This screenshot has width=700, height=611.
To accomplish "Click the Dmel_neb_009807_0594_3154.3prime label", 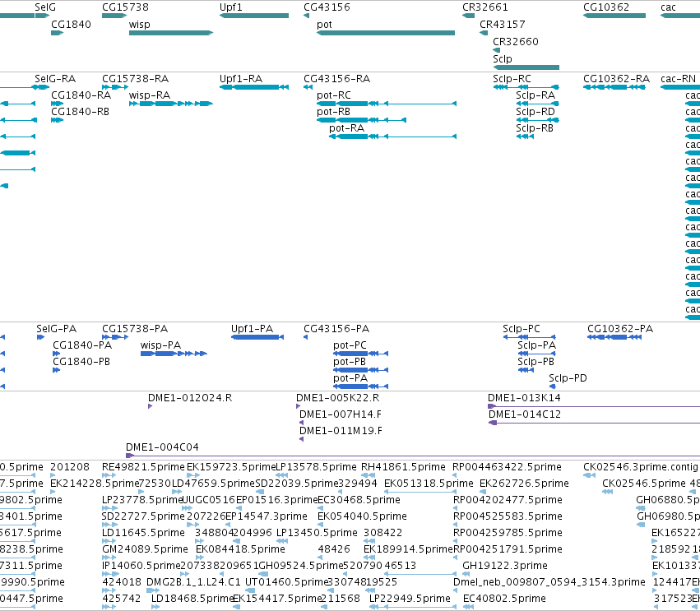I will pyautogui.click(x=549, y=582).
